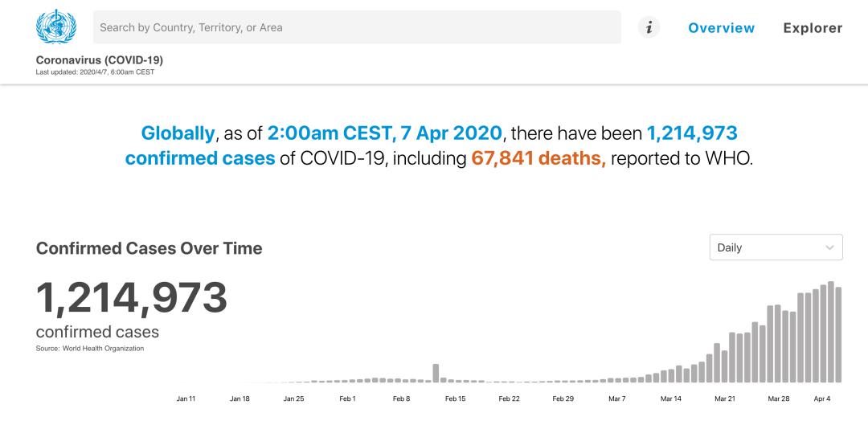Viewport: 868px width, 425px height.
Task: Open the information icon button
Action: click(x=649, y=27)
